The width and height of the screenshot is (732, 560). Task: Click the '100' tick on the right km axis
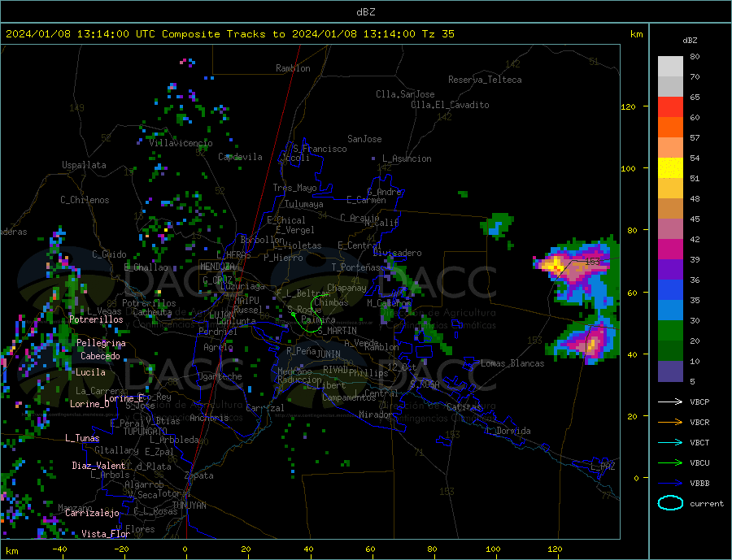[x=628, y=168]
